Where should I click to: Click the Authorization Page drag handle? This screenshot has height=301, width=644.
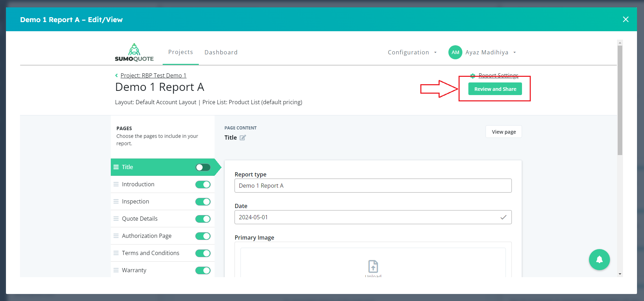[116, 236]
